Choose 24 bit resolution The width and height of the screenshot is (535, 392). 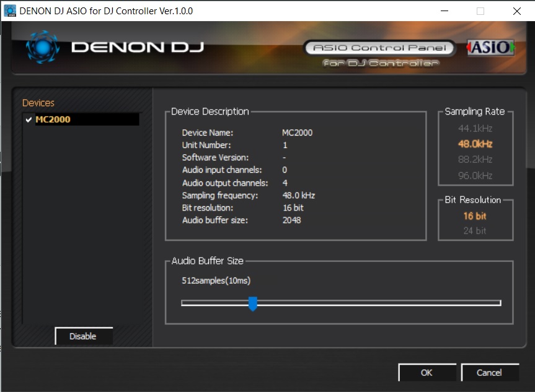click(475, 231)
